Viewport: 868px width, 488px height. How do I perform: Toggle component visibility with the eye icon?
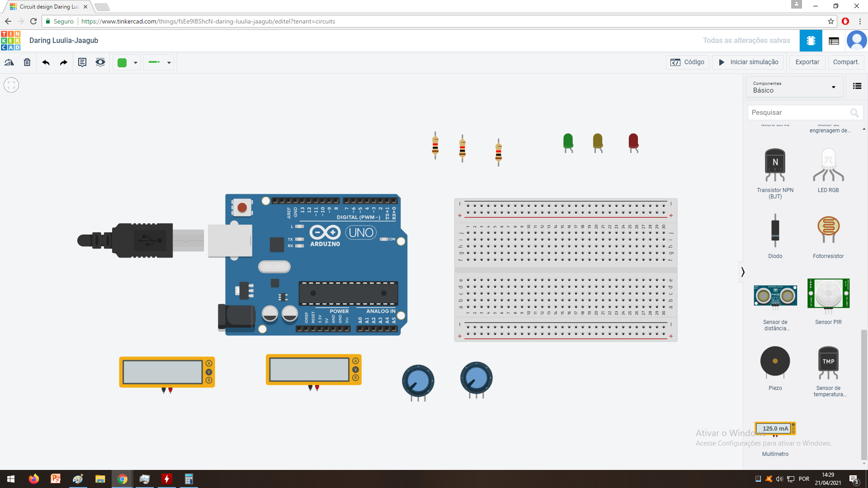point(100,62)
